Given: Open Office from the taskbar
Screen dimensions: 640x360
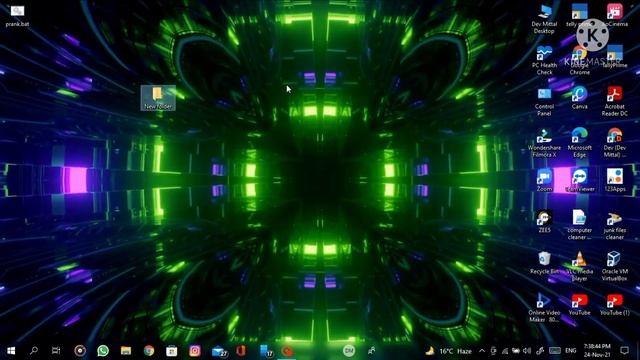Looking at the screenshot, I should [241, 351].
